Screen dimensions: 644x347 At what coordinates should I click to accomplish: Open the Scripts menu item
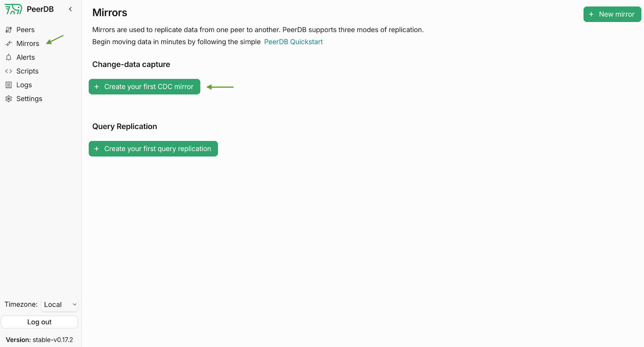pyautogui.click(x=27, y=71)
